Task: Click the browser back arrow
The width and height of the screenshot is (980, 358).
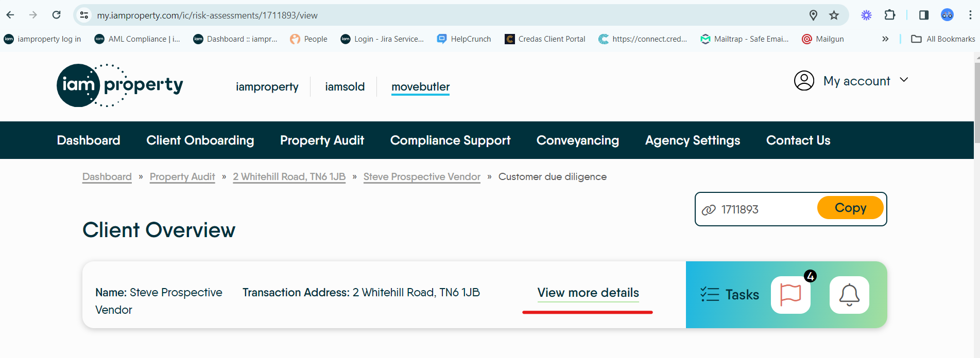Action: coord(10,15)
